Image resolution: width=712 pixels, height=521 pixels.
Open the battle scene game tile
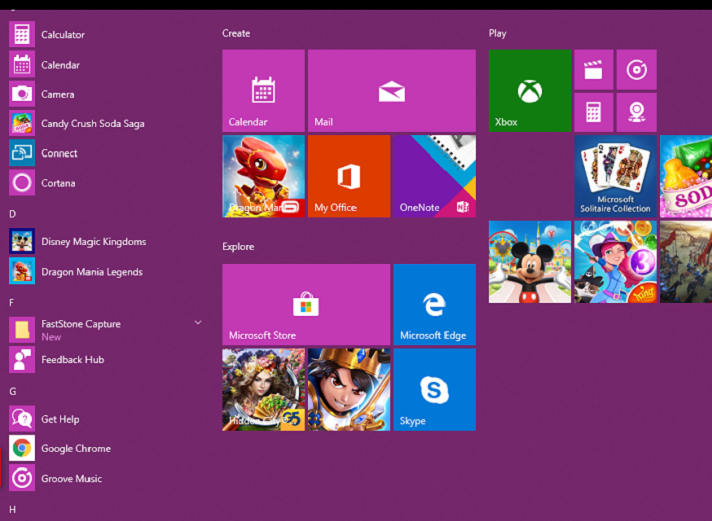click(686, 262)
